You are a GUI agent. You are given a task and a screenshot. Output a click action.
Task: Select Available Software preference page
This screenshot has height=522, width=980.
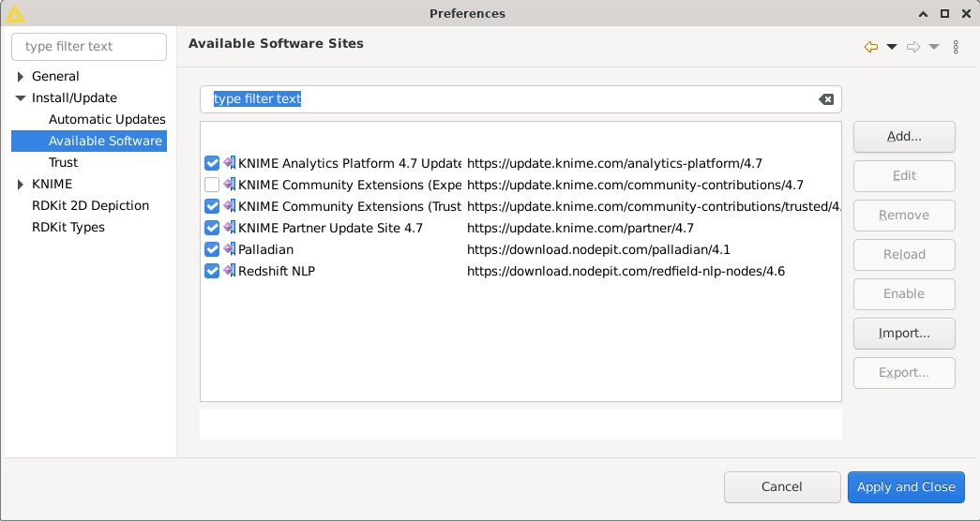[x=105, y=142]
